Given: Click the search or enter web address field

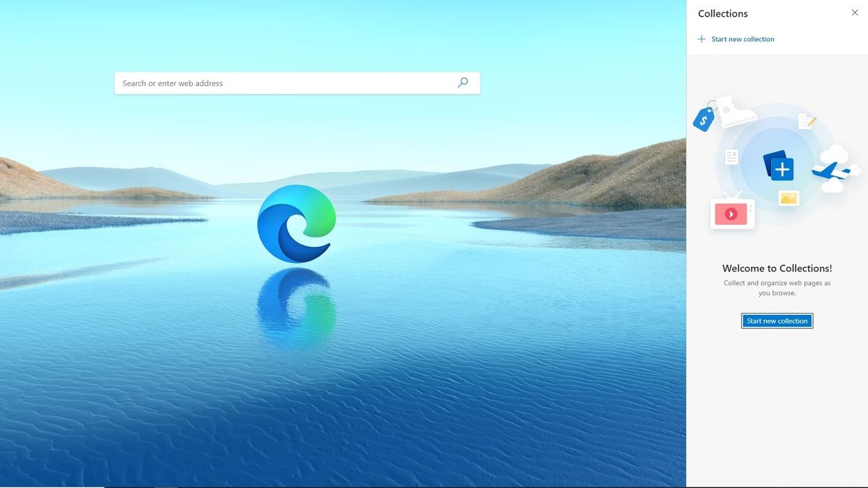Looking at the screenshot, I should 289,83.
